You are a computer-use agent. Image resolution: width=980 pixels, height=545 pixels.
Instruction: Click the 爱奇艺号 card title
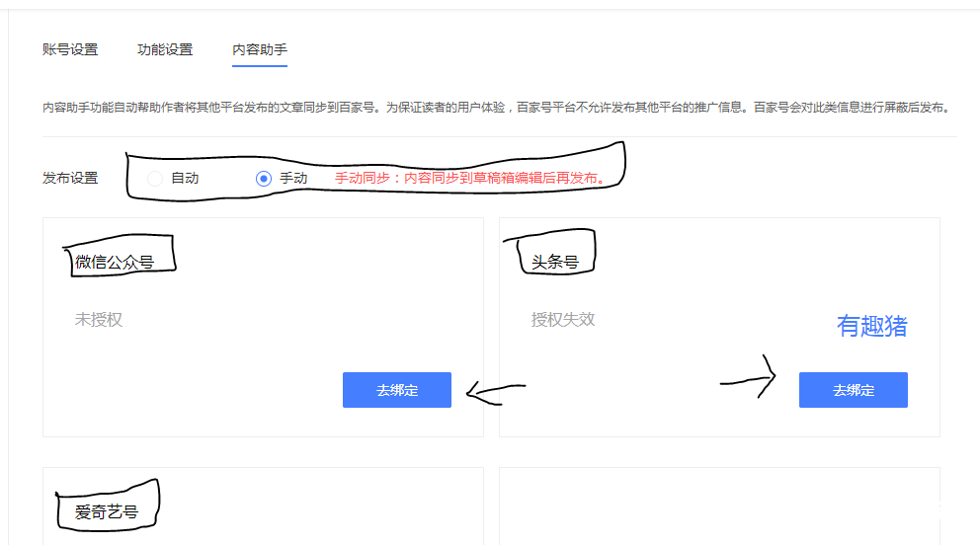[x=107, y=511]
